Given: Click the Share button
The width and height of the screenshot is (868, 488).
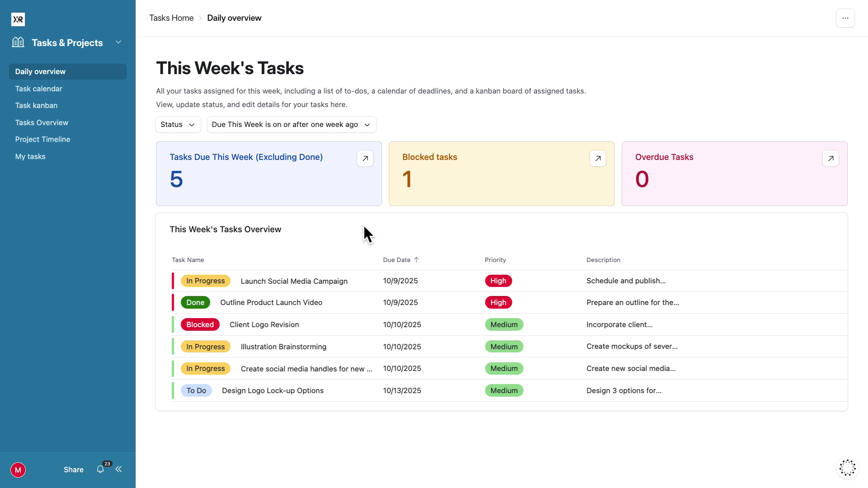Looking at the screenshot, I should (73, 469).
